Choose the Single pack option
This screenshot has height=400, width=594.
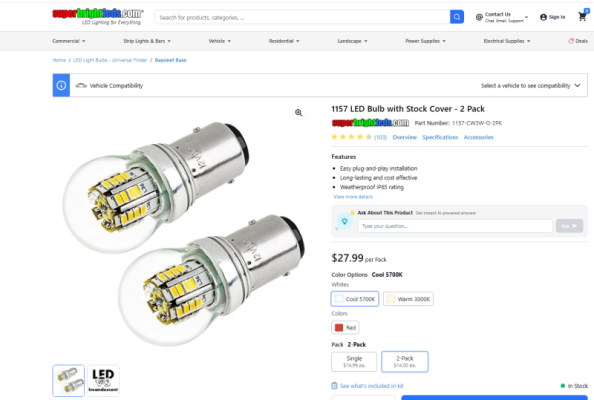354,361
